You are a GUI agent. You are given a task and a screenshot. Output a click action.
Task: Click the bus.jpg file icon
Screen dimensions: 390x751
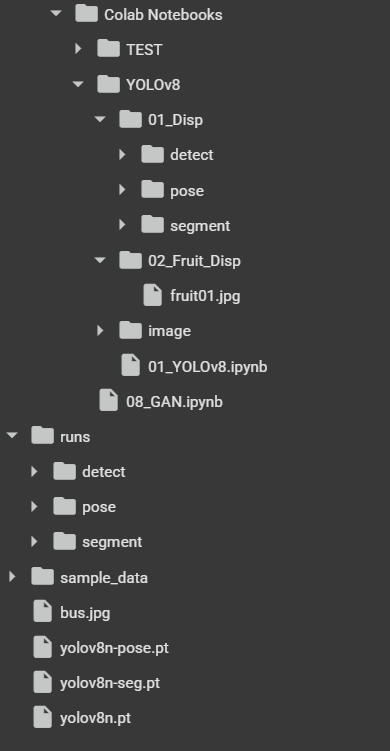click(x=42, y=612)
